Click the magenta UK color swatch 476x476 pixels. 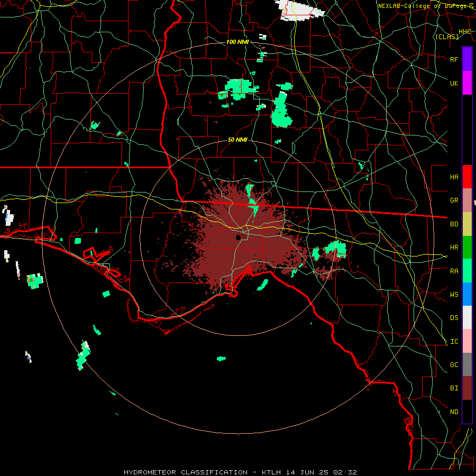click(x=467, y=83)
